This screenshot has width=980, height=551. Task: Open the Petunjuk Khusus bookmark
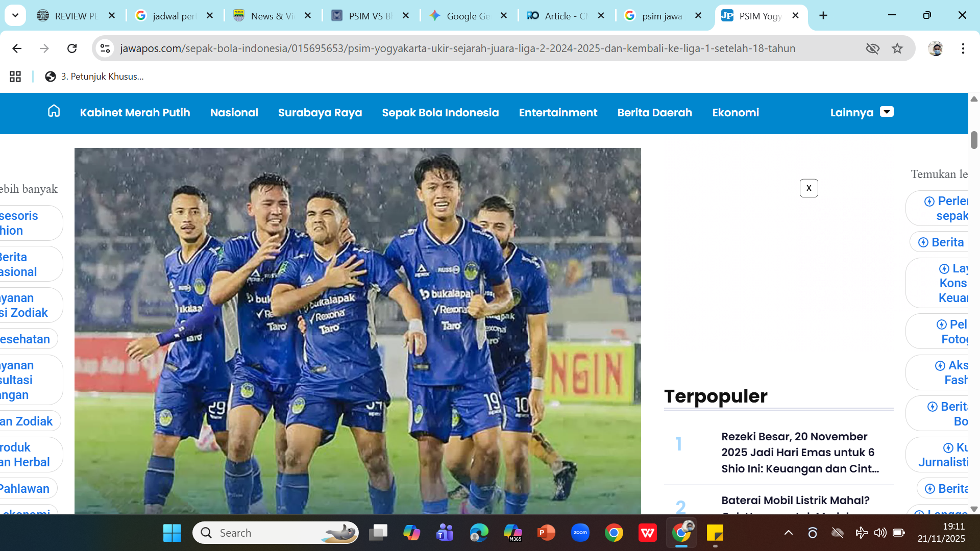click(x=94, y=77)
